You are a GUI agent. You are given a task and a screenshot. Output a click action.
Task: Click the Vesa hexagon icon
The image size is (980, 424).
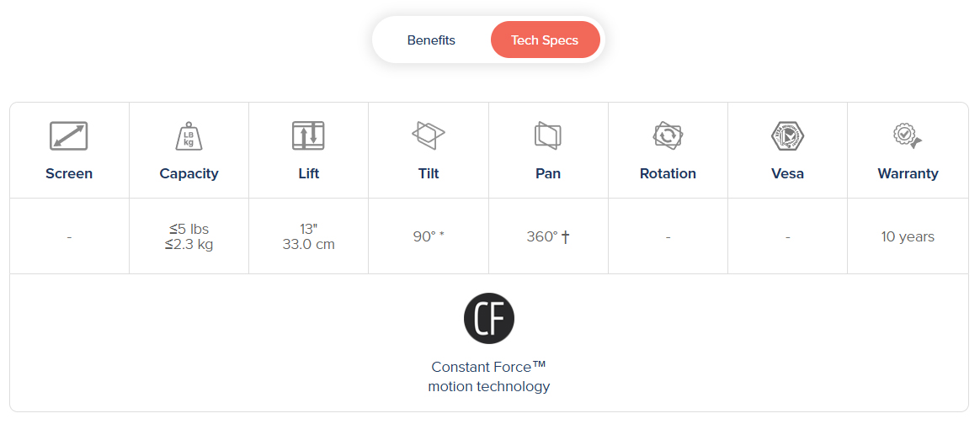[x=787, y=135]
